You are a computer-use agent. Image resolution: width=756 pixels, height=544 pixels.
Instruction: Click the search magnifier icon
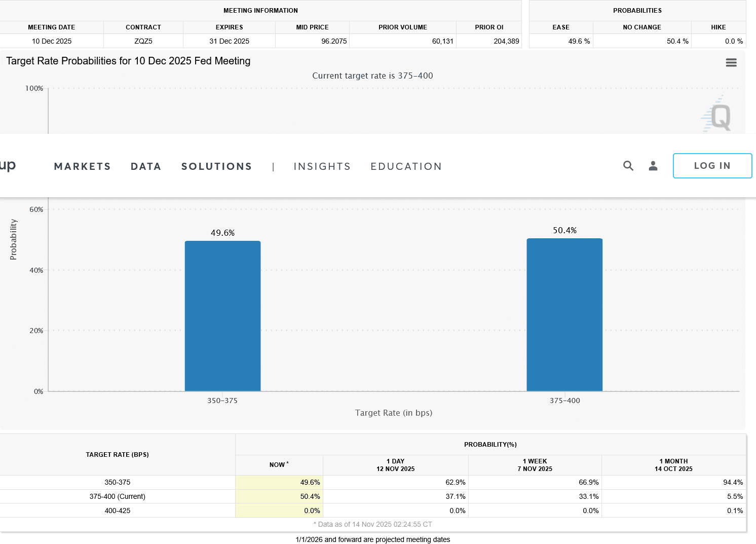(628, 166)
